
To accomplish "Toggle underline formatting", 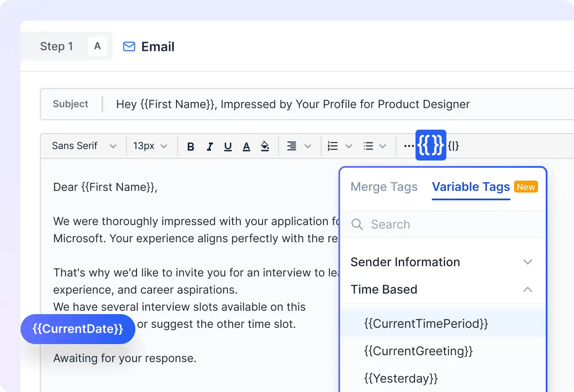I will pyautogui.click(x=228, y=146).
